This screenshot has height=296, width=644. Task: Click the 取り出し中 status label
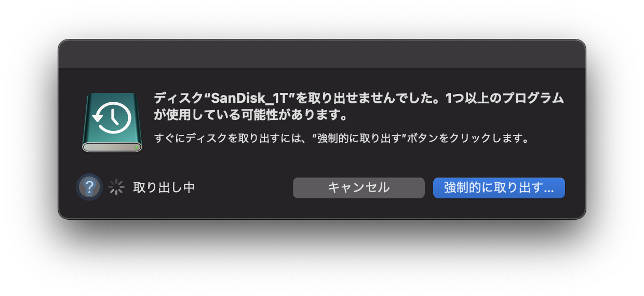164,187
